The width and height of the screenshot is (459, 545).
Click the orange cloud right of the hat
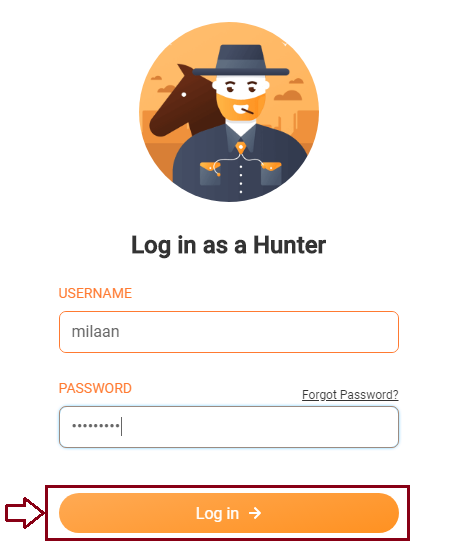click(288, 95)
